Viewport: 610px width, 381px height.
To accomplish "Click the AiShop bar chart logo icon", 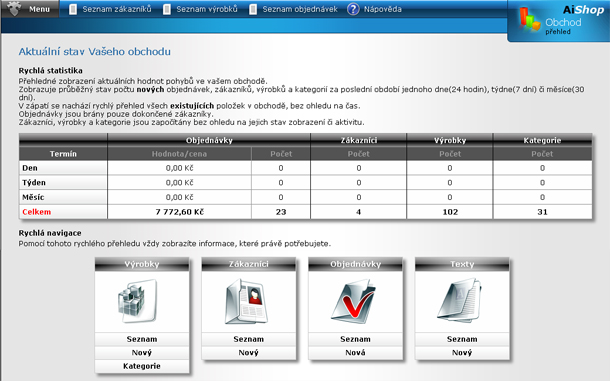I will [530, 19].
